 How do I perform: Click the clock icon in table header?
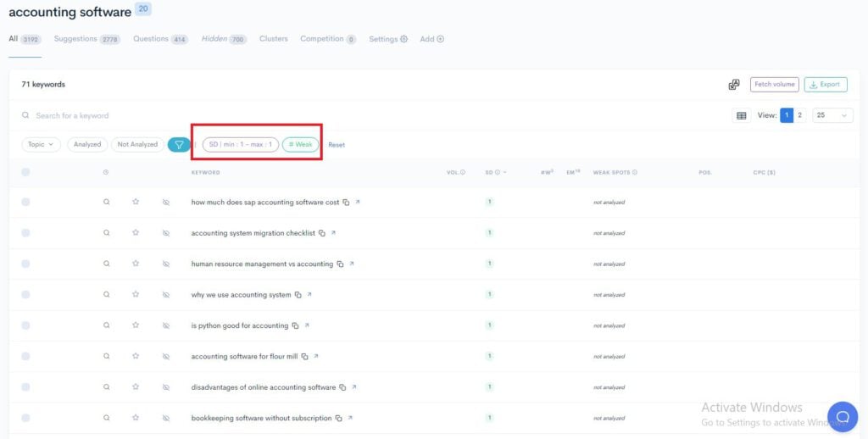point(106,173)
